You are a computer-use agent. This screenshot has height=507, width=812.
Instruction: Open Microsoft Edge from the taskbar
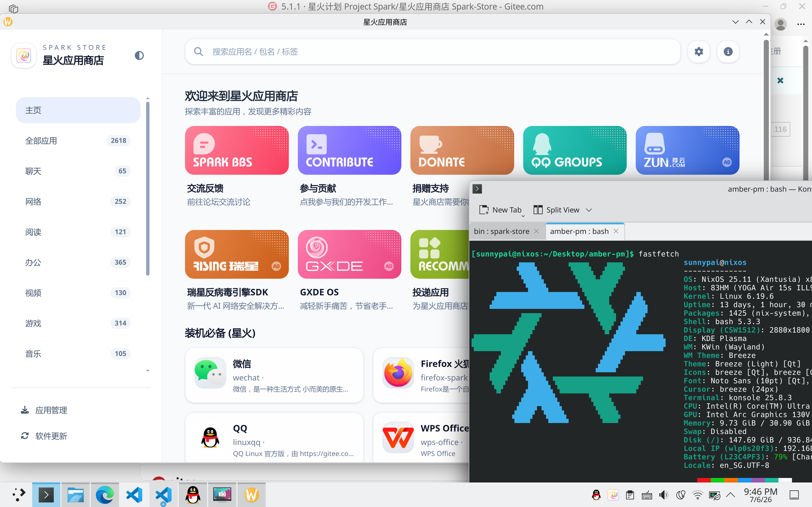(x=104, y=495)
